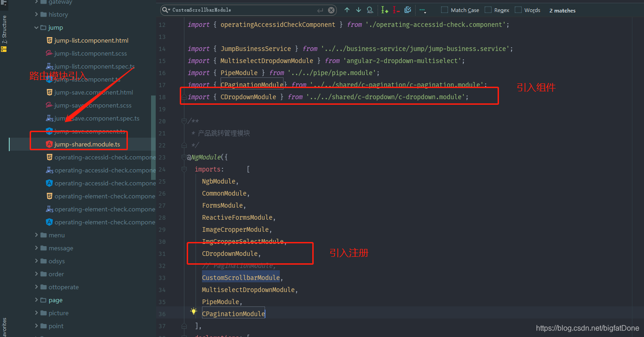The image size is (644, 337).
Task: Jump to next occurrence with down arrow
Action: pyautogui.click(x=359, y=10)
